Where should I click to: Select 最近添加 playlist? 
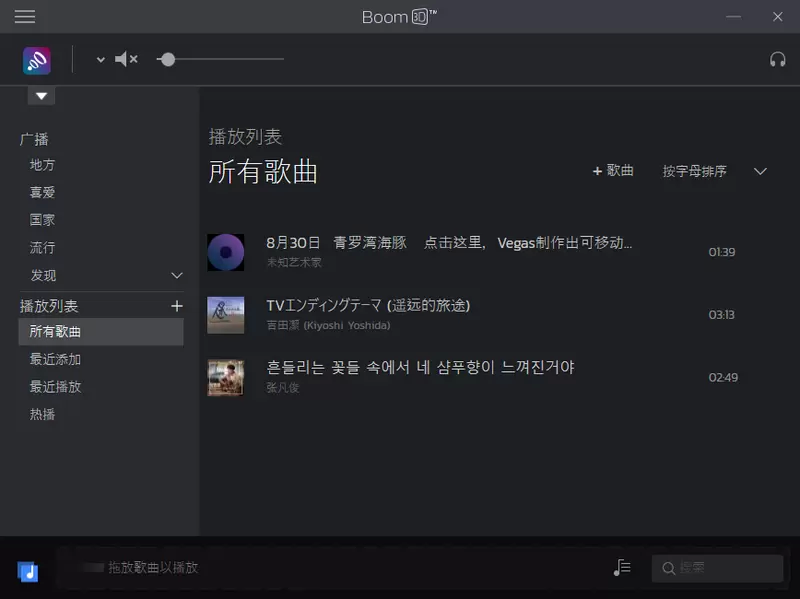[x=55, y=359]
